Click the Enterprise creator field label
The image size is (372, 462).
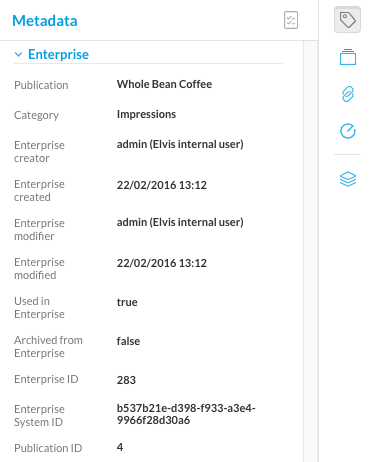pyautogui.click(x=39, y=152)
